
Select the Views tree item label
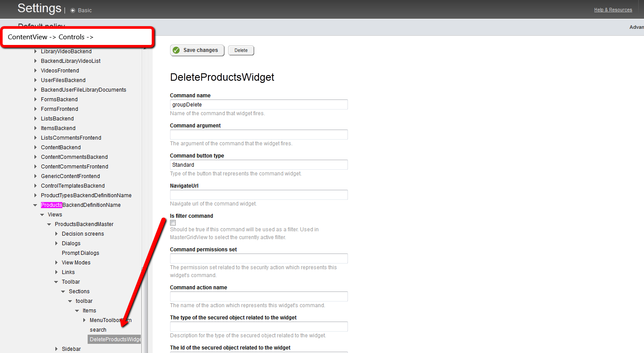point(55,215)
